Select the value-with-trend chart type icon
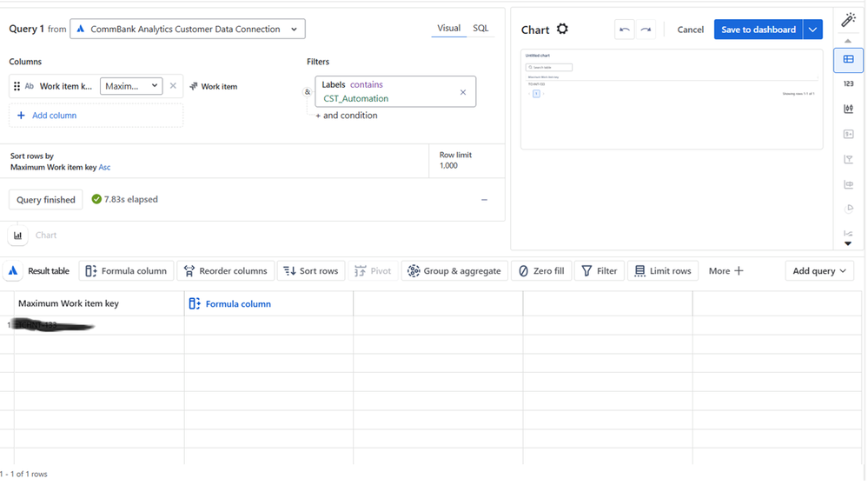Image resolution: width=868 pixels, height=485 pixels. tap(848, 134)
